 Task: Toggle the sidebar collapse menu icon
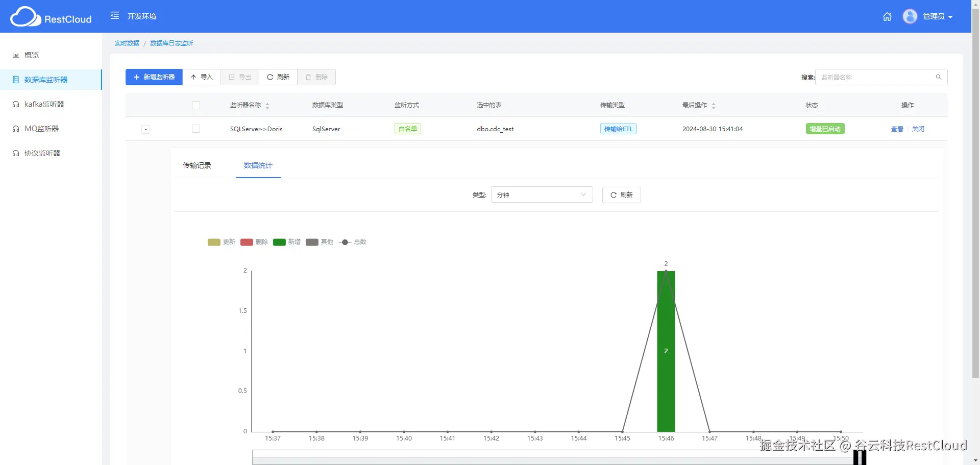tap(115, 16)
